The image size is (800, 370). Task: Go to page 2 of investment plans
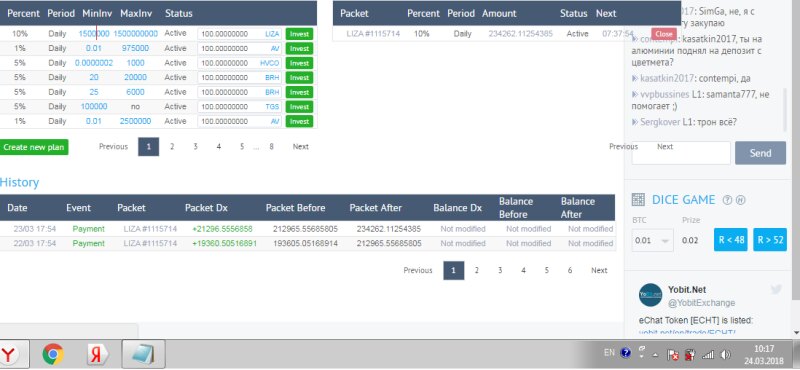pyautogui.click(x=172, y=146)
